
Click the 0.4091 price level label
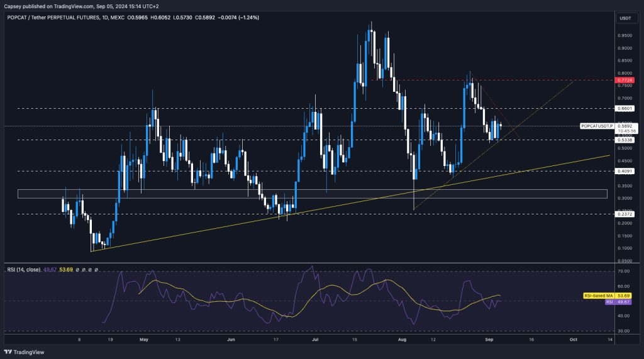(x=625, y=171)
